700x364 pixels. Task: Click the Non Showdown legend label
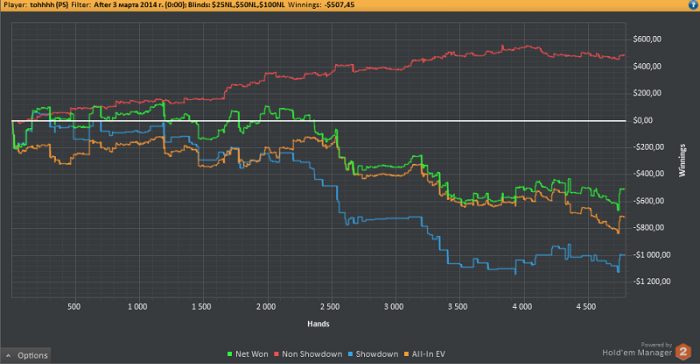click(x=312, y=354)
